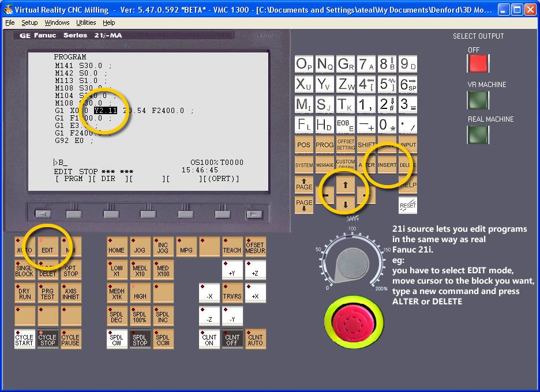Image resolution: width=540 pixels, height=392 pixels.
Task: Click the EOB key
Action: [346, 125]
